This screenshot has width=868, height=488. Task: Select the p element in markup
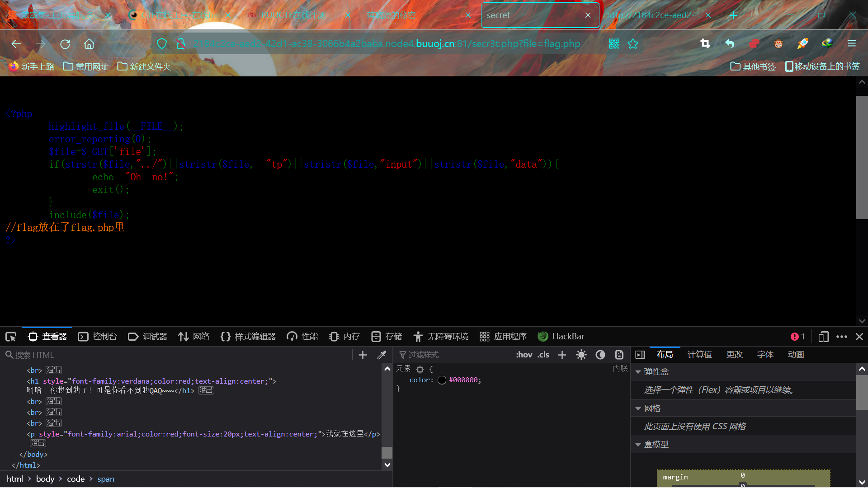[203, 434]
